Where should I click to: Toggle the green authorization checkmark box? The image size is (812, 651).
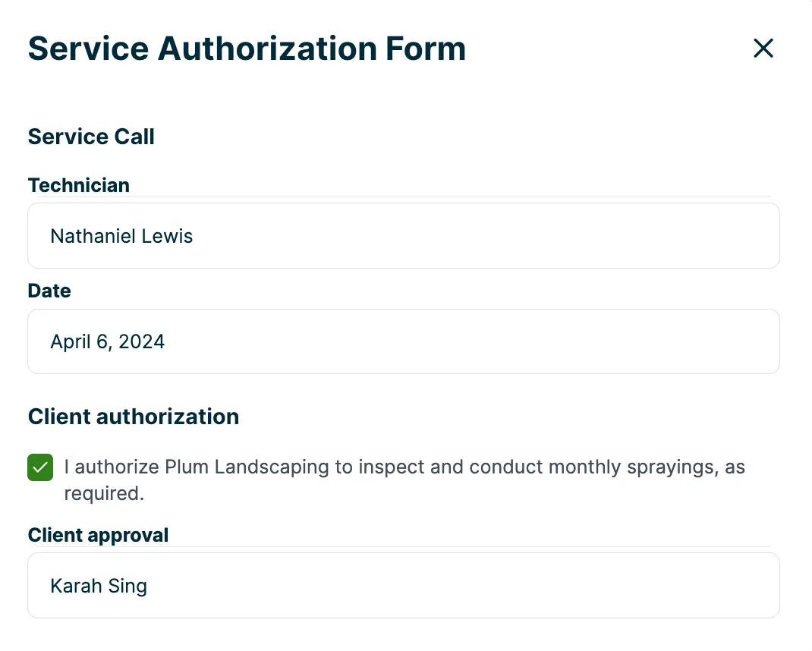40,467
